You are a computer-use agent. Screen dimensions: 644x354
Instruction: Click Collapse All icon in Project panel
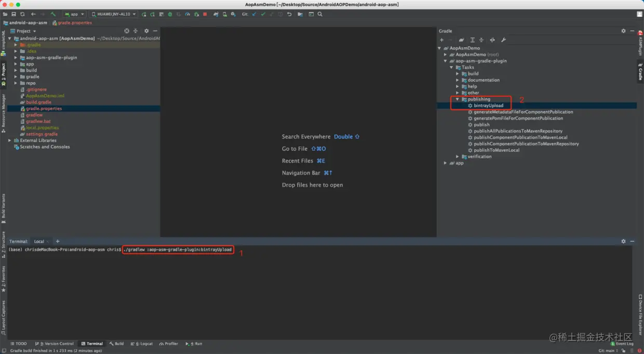[136, 31]
